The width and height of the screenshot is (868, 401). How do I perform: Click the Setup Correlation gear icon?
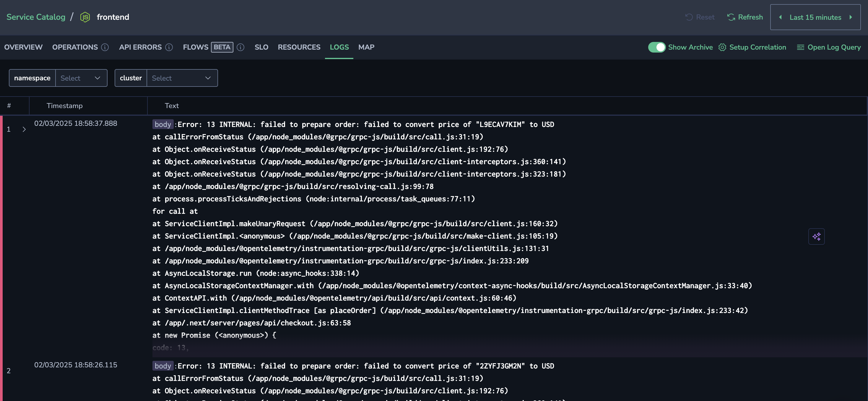coord(722,47)
